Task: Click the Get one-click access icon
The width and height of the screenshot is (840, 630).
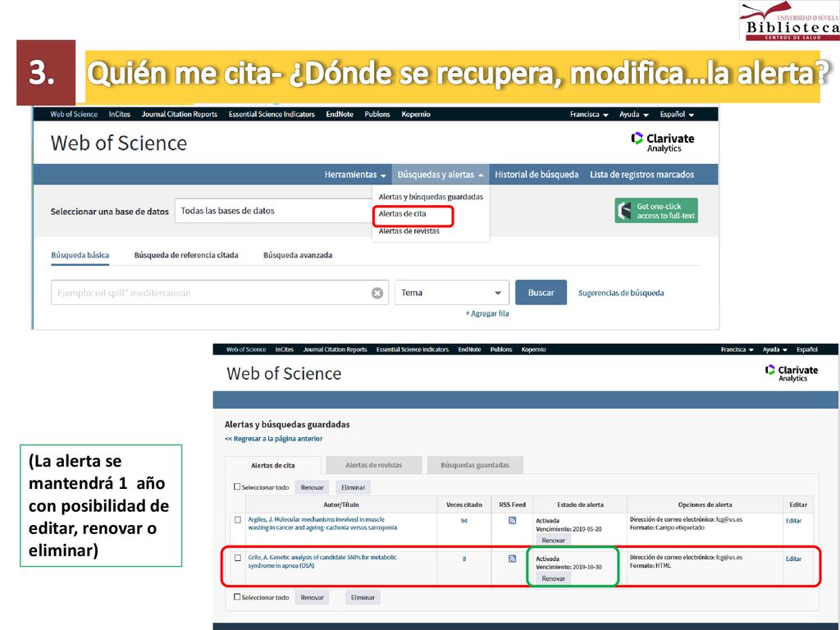Action: 624,211
